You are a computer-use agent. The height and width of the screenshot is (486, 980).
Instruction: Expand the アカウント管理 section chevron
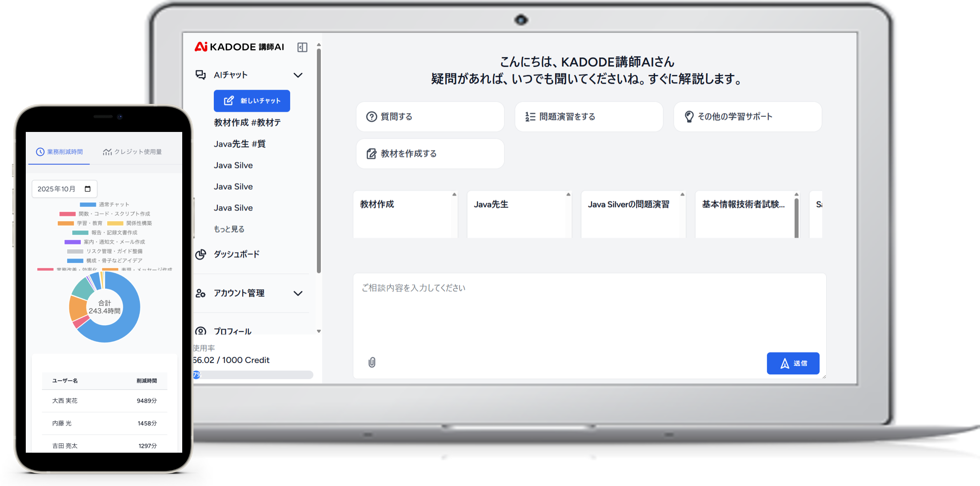click(x=298, y=293)
